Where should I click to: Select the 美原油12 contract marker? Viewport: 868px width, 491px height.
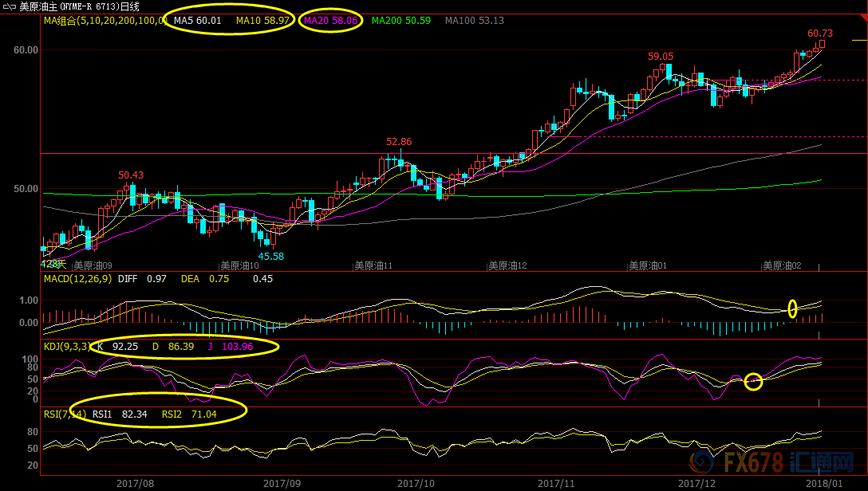coord(507,266)
